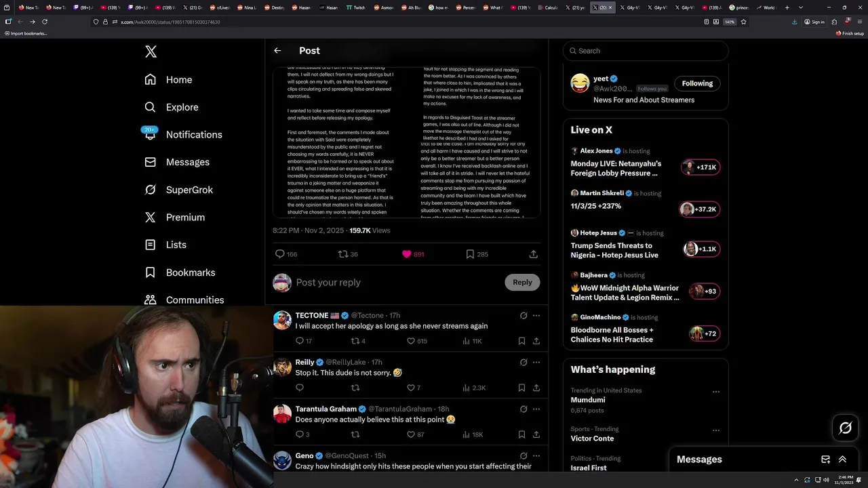Open more options for Mumdumi trend

click(x=716, y=392)
